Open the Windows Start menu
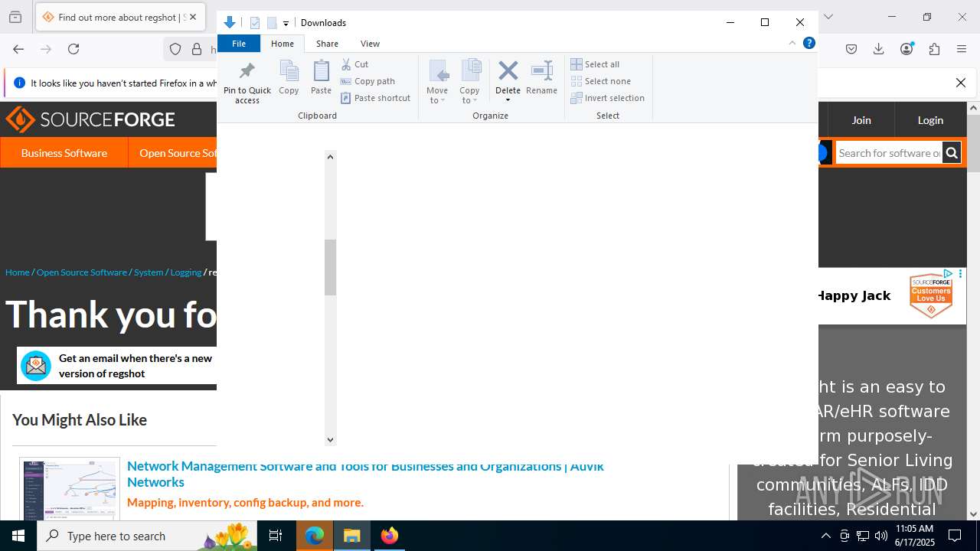The width and height of the screenshot is (980, 551). click(x=18, y=536)
